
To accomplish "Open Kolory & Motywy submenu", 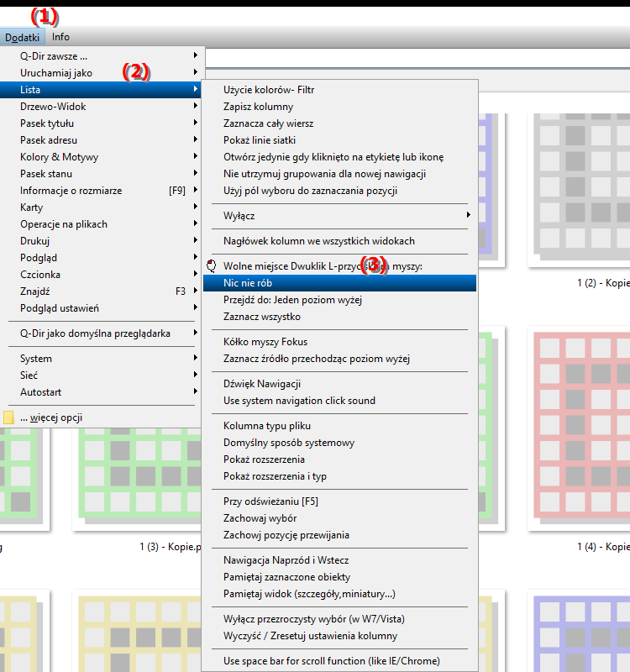I will [101, 157].
